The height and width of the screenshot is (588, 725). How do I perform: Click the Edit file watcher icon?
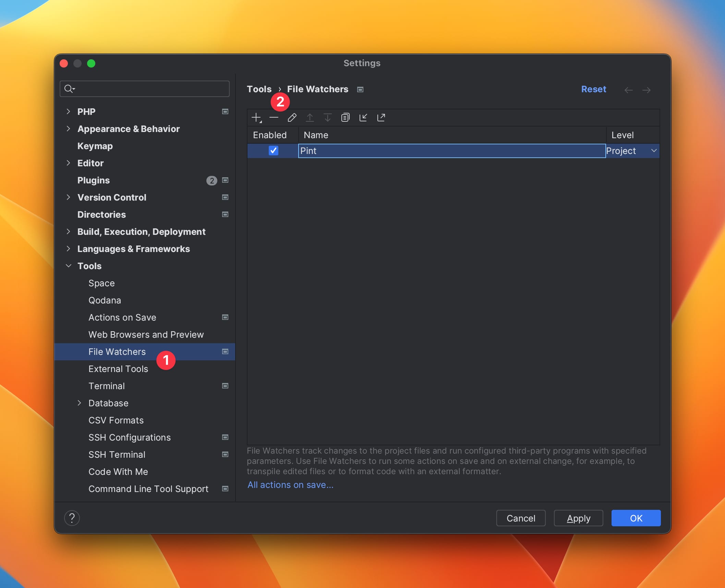click(x=291, y=117)
